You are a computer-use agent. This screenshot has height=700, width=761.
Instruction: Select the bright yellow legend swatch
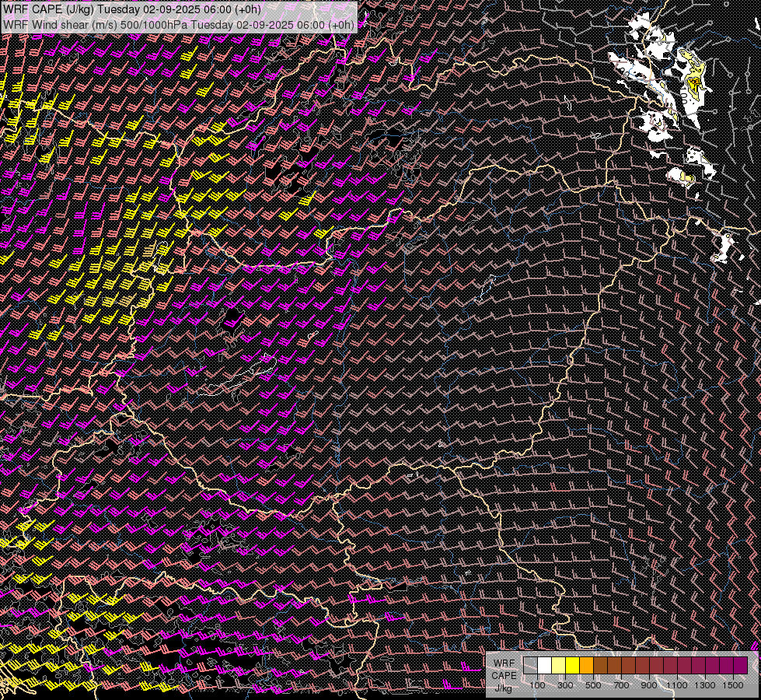click(x=573, y=665)
